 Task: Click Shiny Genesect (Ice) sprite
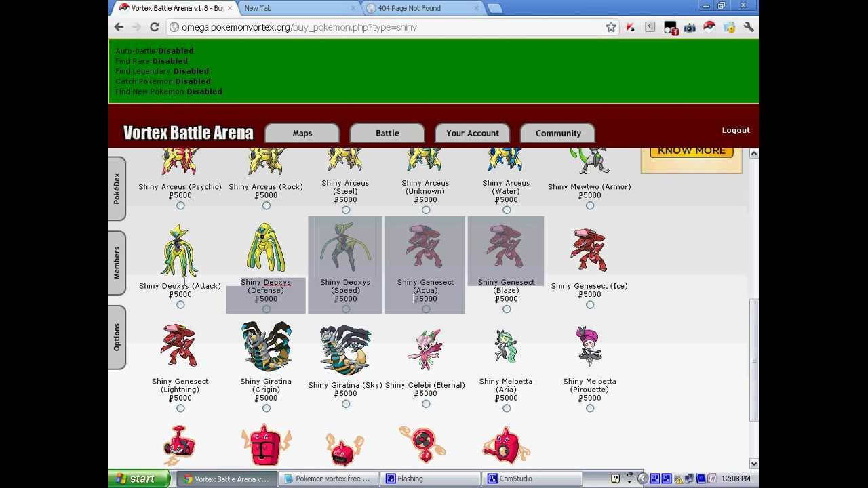pos(589,251)
